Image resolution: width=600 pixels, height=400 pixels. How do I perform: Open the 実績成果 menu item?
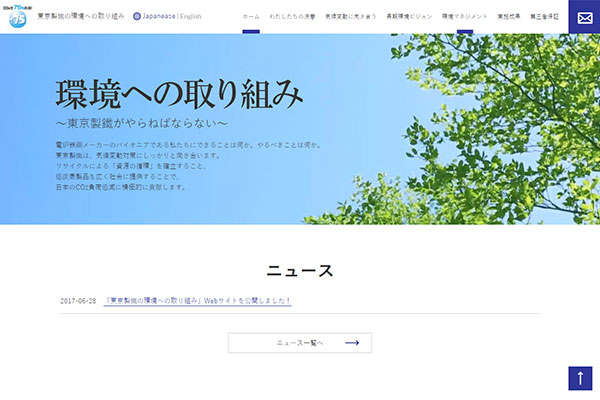[509, 16]
